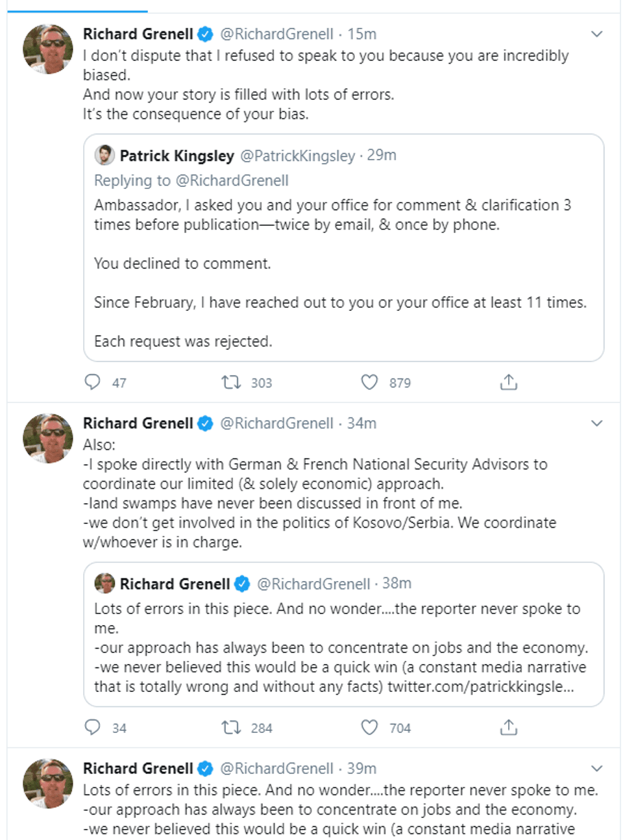Retweet the tweet with 284 retweets
The image size is (636, 840).
[232, 728]
